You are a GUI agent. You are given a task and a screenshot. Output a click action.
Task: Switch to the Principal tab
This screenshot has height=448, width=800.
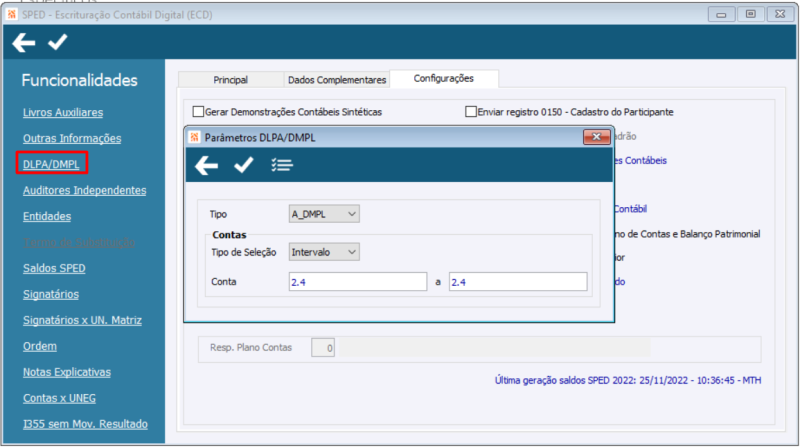[231, 80]
